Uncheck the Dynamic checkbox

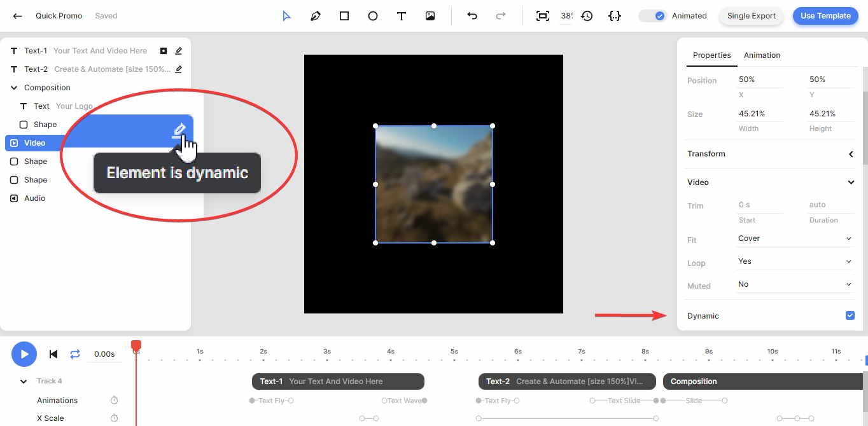[850, 315]
